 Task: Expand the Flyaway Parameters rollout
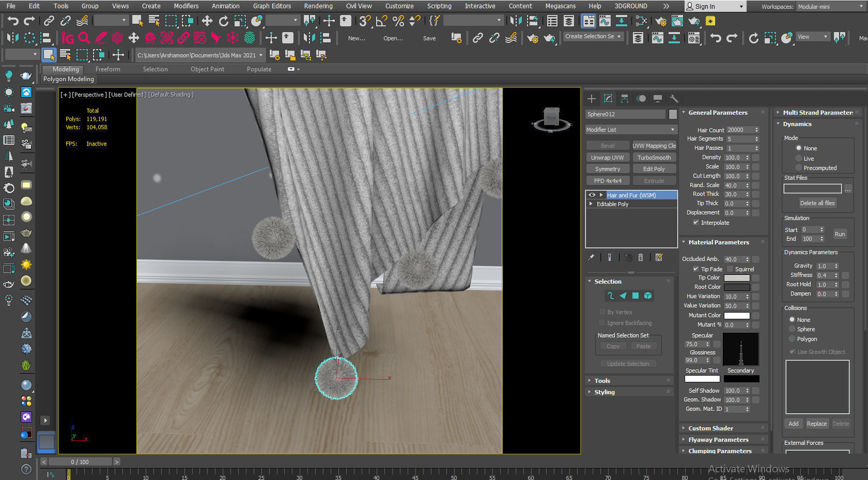pos(723,440)
